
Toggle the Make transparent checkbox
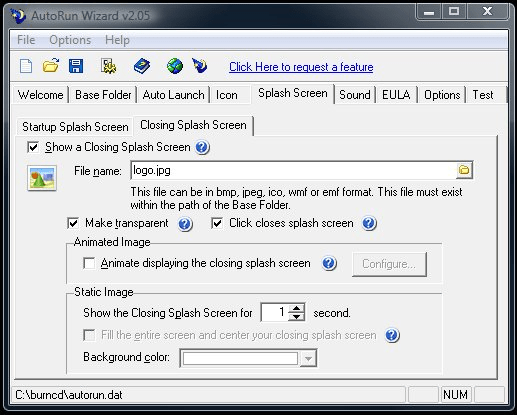point(73,223)
